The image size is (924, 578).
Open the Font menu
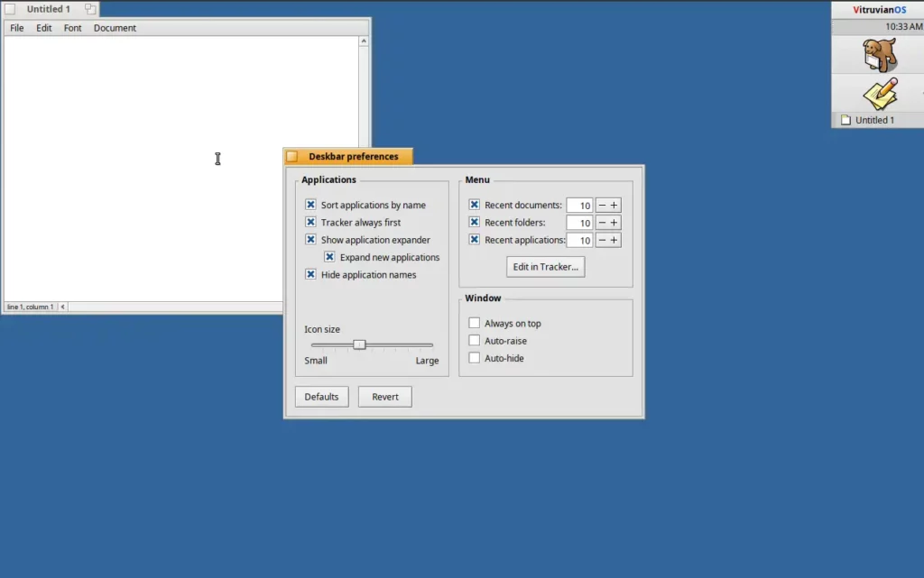[x=72, y=28]
